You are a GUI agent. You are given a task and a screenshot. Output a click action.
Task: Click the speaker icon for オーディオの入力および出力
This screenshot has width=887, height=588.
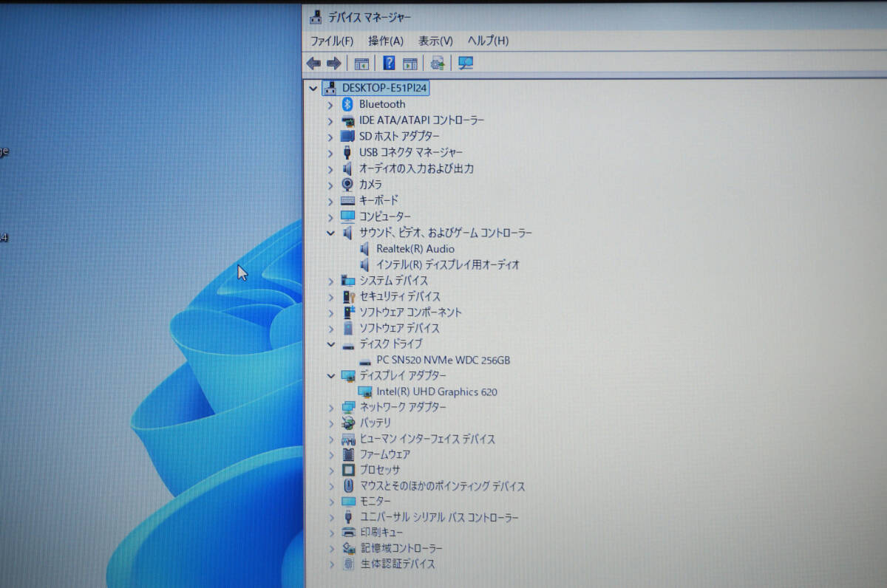[347, 168]
